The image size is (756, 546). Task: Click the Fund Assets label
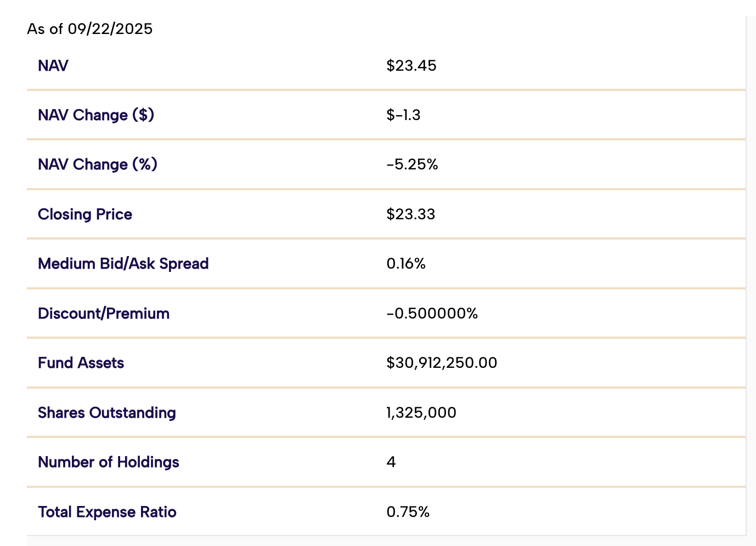point(81,363)
